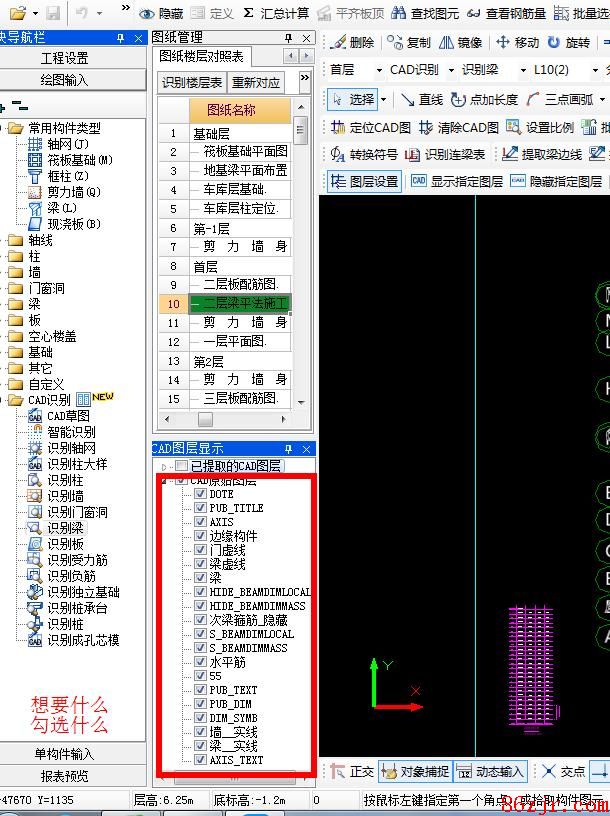Click the 识别楼层表 button
The height and width of the screenshot is (816, 610).
[x=192, y=82]
